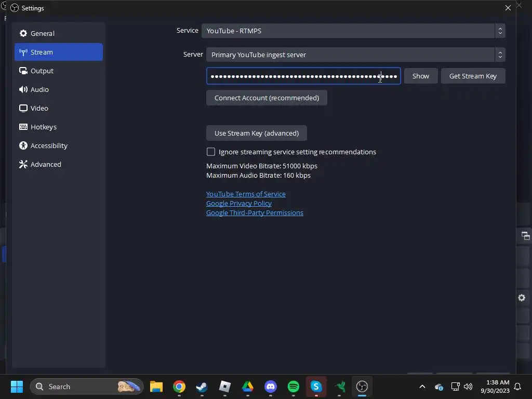Click Use Stream Key (advanced) button
The image size is (532, 399).
pyautogui.click(x=257, y=133)
